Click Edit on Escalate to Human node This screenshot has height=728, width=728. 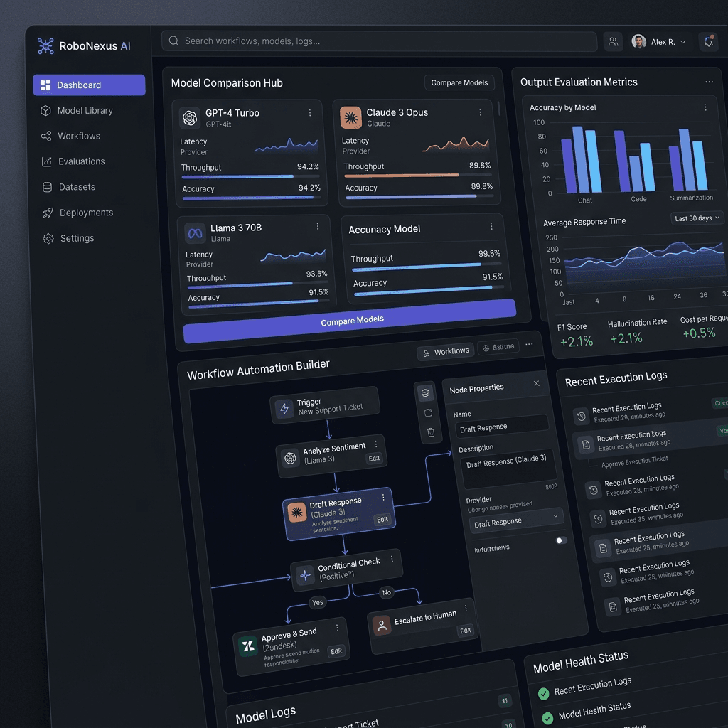466,631
